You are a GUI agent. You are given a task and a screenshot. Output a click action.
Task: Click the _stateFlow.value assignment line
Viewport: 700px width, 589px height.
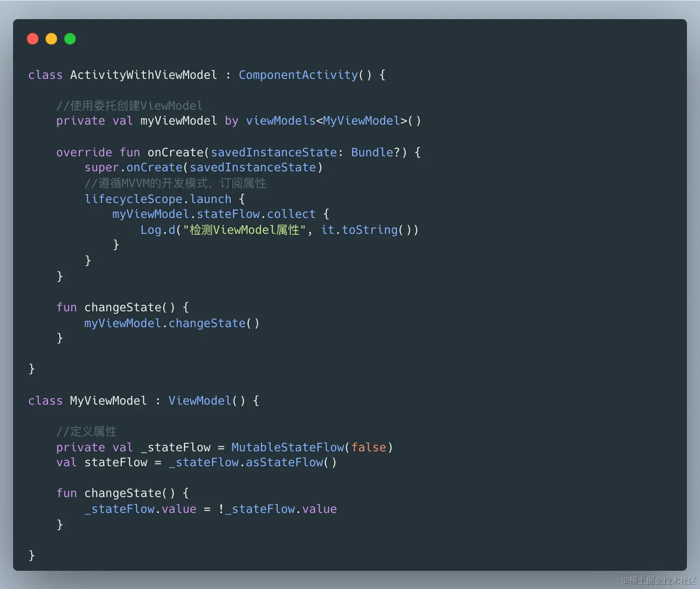point(210,509)
